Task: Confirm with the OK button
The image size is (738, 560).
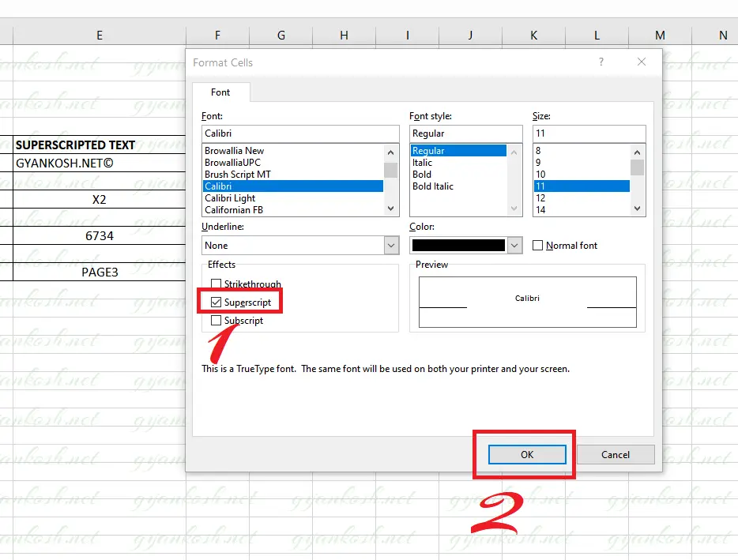Action: pos(527,455)
